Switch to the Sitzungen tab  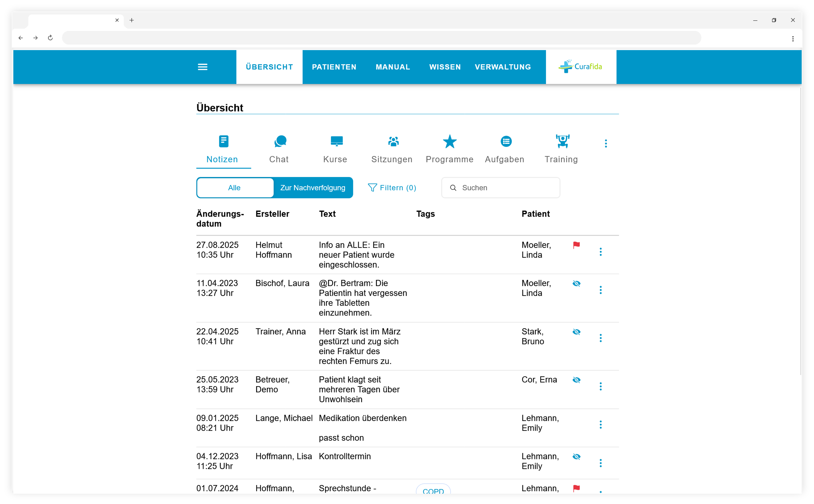pyautogui.click(x=392, y=149)
